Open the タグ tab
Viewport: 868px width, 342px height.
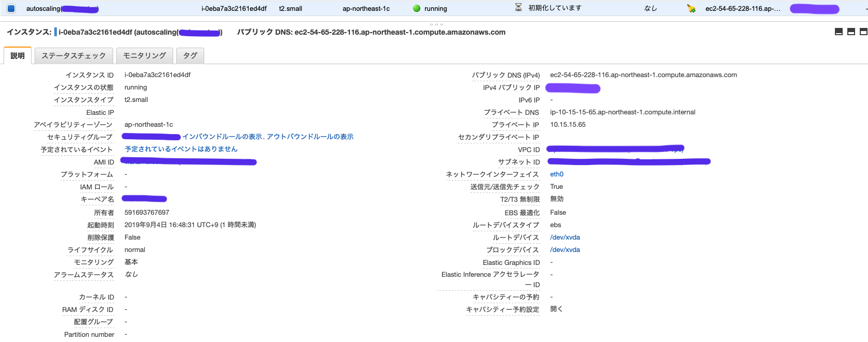190,55
